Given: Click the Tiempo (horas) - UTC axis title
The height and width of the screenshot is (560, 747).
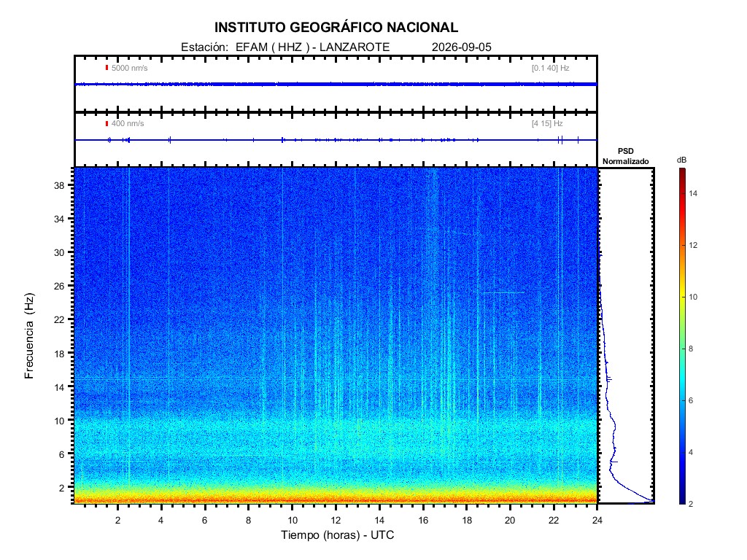Looking at the screenshot, I should 337,535.
